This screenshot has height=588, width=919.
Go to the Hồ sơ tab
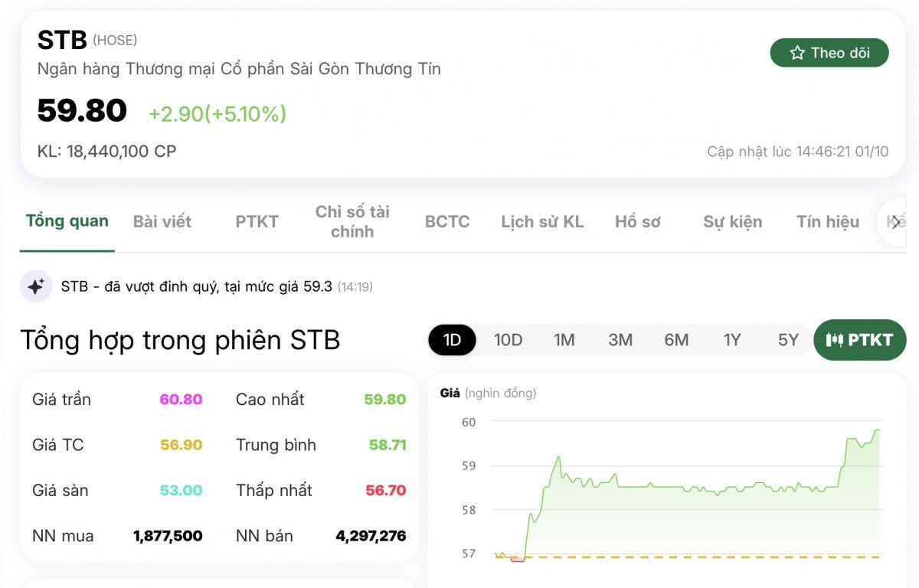(637, 222)
